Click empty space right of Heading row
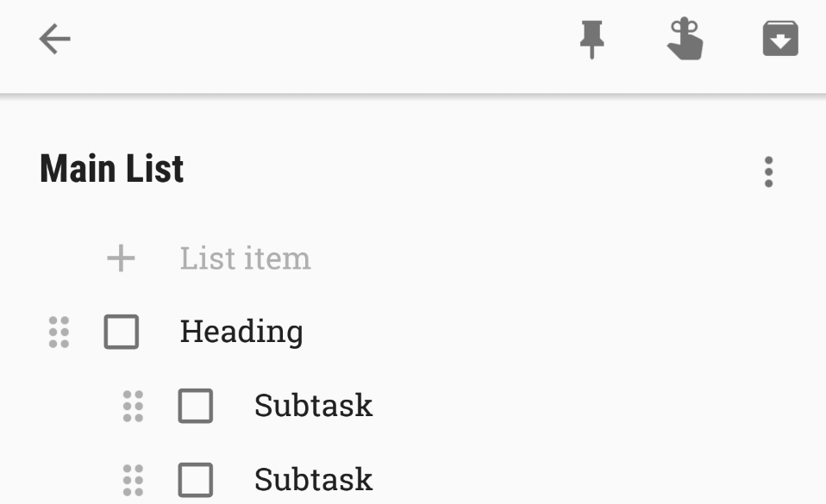Screen dimensions: 826x504 [554, 332]
